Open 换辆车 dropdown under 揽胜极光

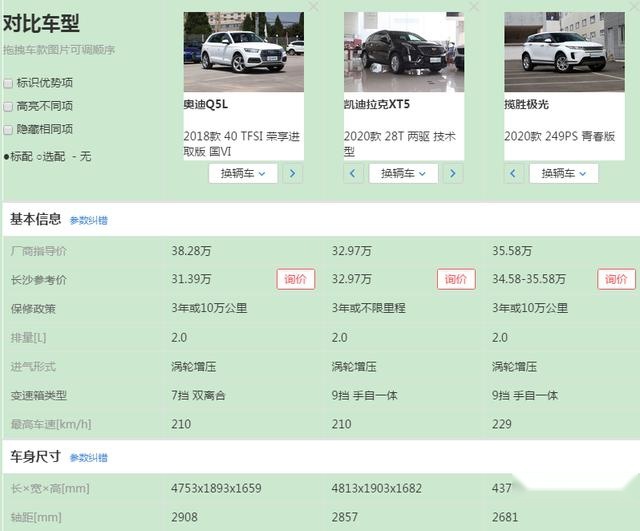pyautogui.click(x=564, y=173)
